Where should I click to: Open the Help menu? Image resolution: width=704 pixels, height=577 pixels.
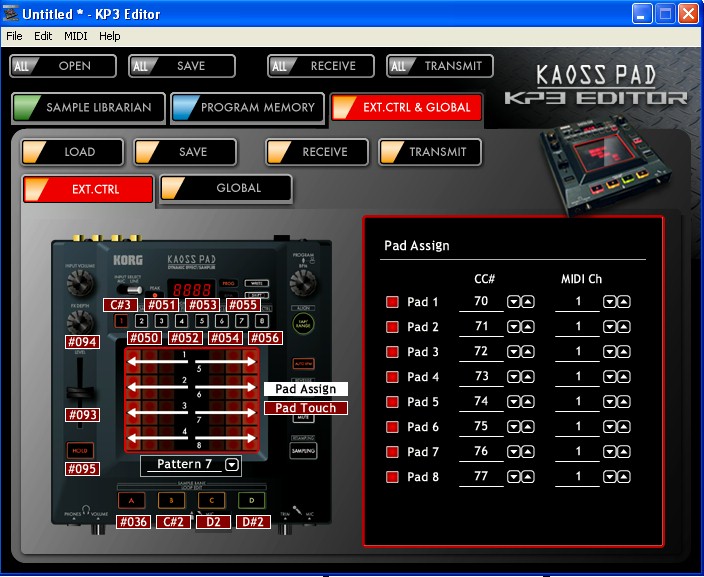point(110,36)
